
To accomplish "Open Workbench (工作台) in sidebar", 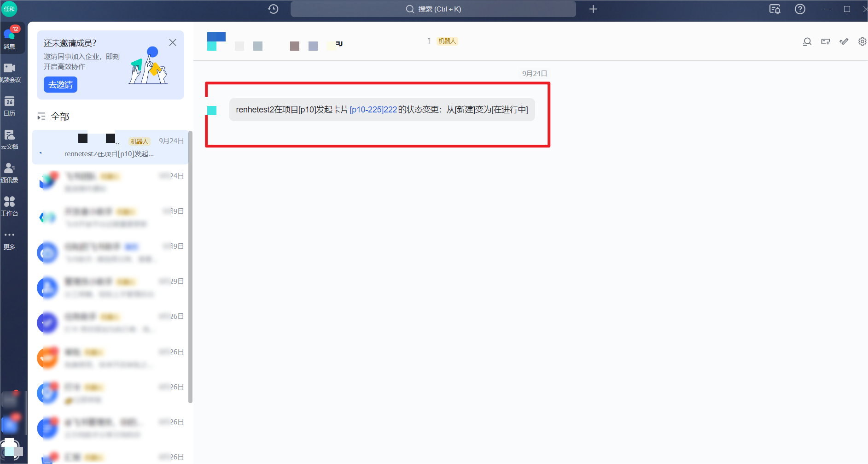I will point(10,206).
